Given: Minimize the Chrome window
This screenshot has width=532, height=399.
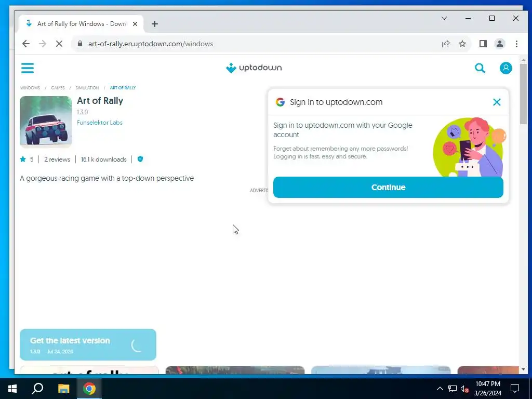Looking at the screenshot, I should tap(468, 18).
